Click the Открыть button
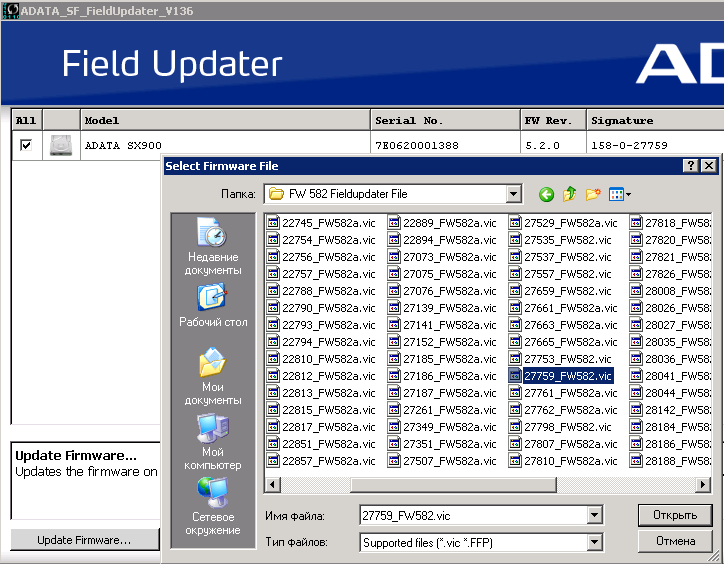The height and width of the screenshot is (565, 724). click(x=675, y=515)
